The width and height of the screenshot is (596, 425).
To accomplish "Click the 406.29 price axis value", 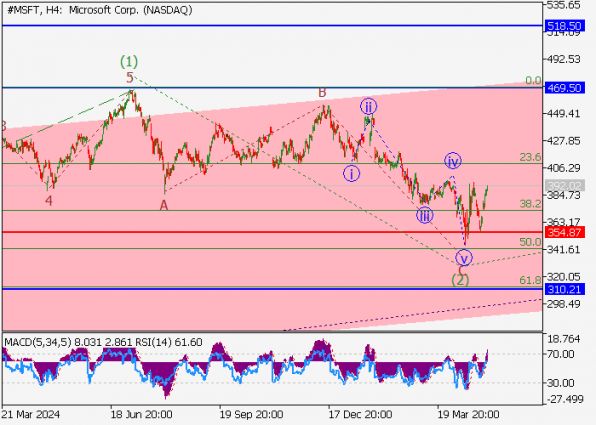I will click(563, 168).
